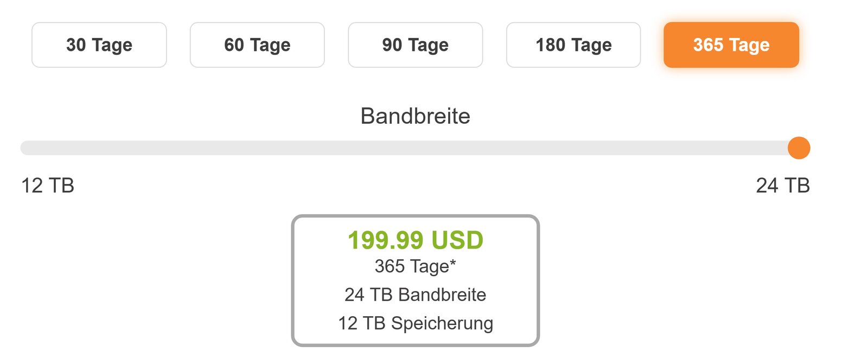Screen dimensions: 868x364
Task: Click the orange Bandbreite slider handle
Action: coord(799,148)
